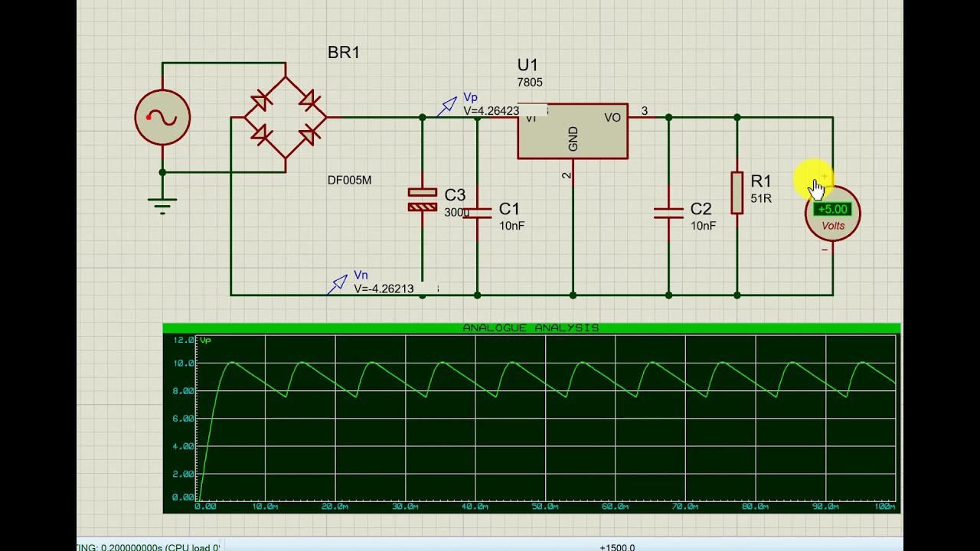Click the Vp trace label in graph
This screenshot has height=551, width=980.
tap(205, 340)
